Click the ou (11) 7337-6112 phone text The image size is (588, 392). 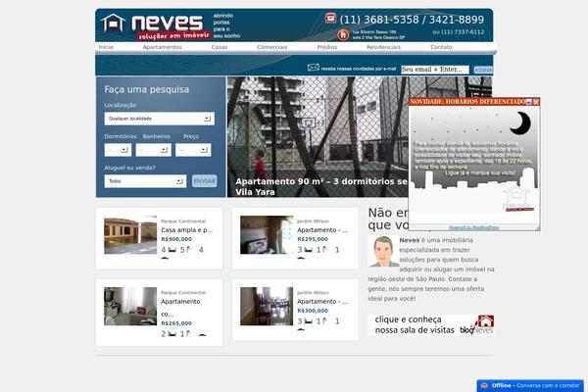pos(459,32)
